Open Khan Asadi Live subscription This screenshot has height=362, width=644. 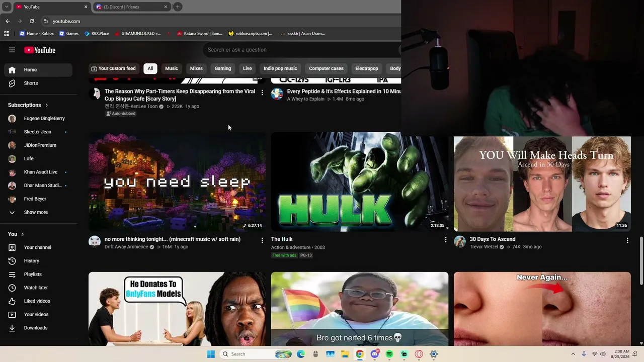tap(38, 172)
